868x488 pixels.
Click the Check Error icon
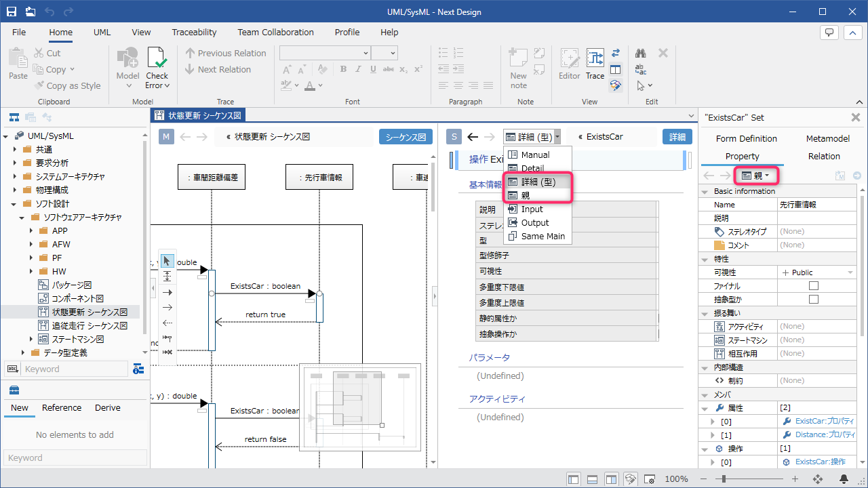tap(157, 58)
